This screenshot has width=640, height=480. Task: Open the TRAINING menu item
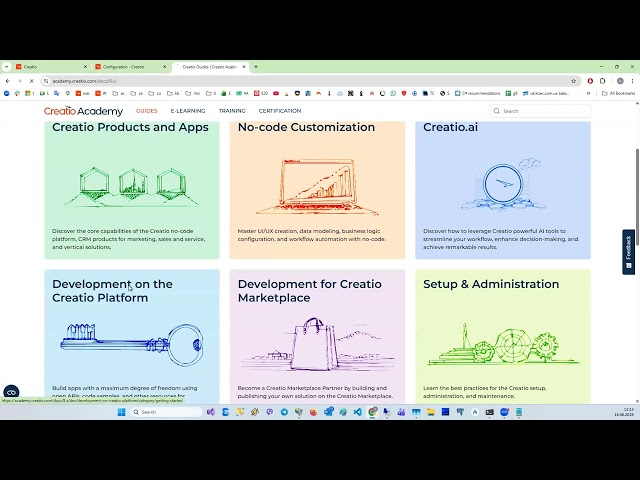(x=232, y=111)
